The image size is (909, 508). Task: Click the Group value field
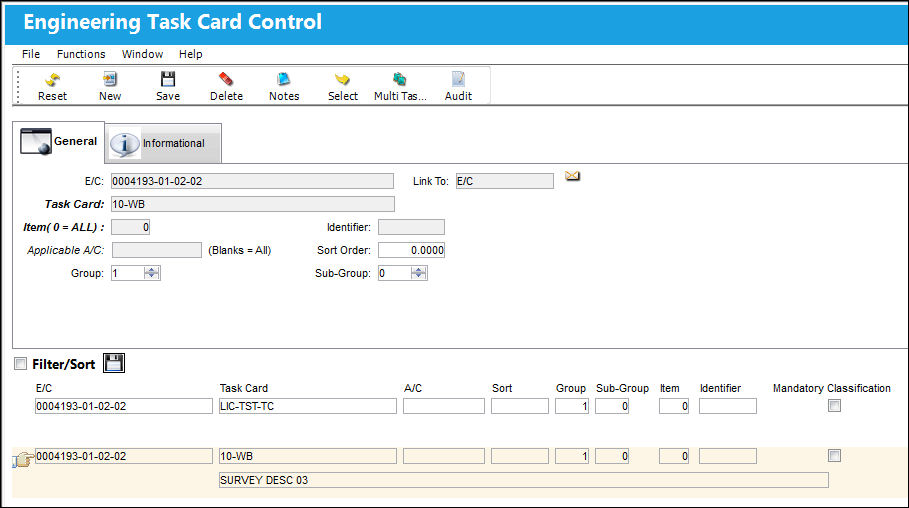[128, 273]
